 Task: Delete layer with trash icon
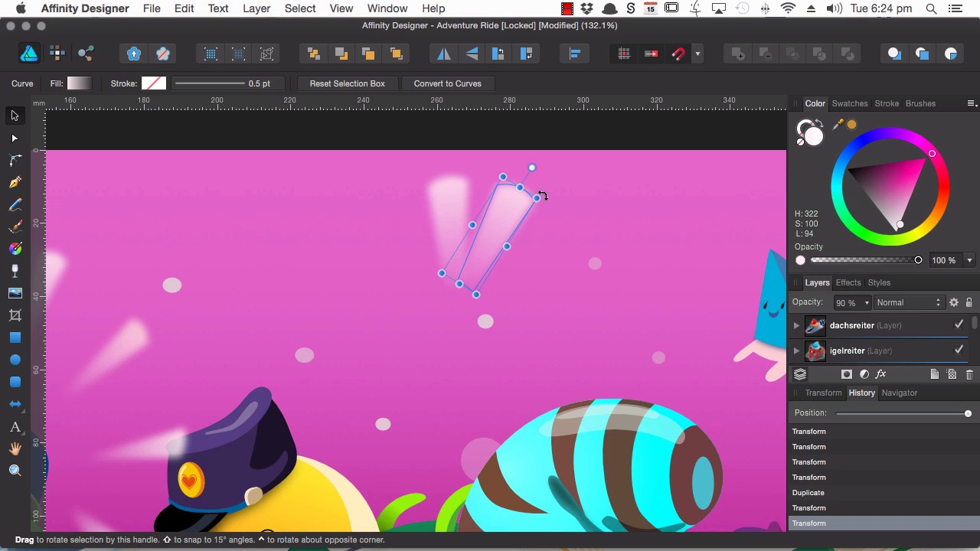pos(969,374)
